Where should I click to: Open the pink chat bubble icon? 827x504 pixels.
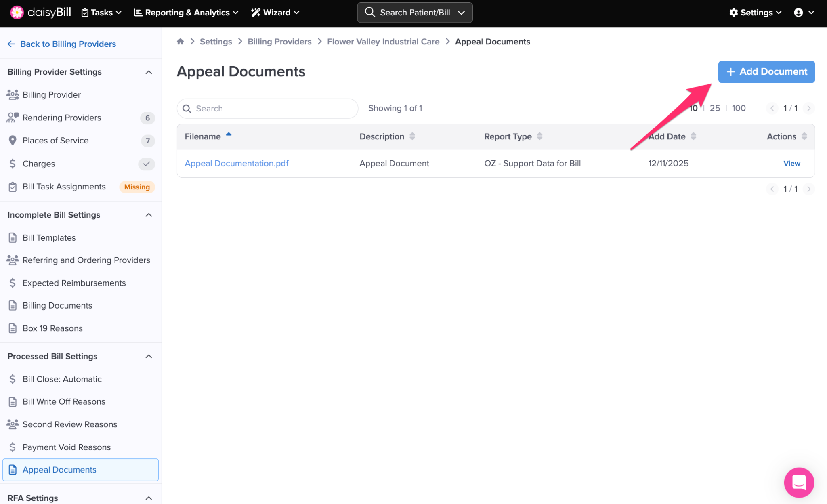(x=798, y=482)
